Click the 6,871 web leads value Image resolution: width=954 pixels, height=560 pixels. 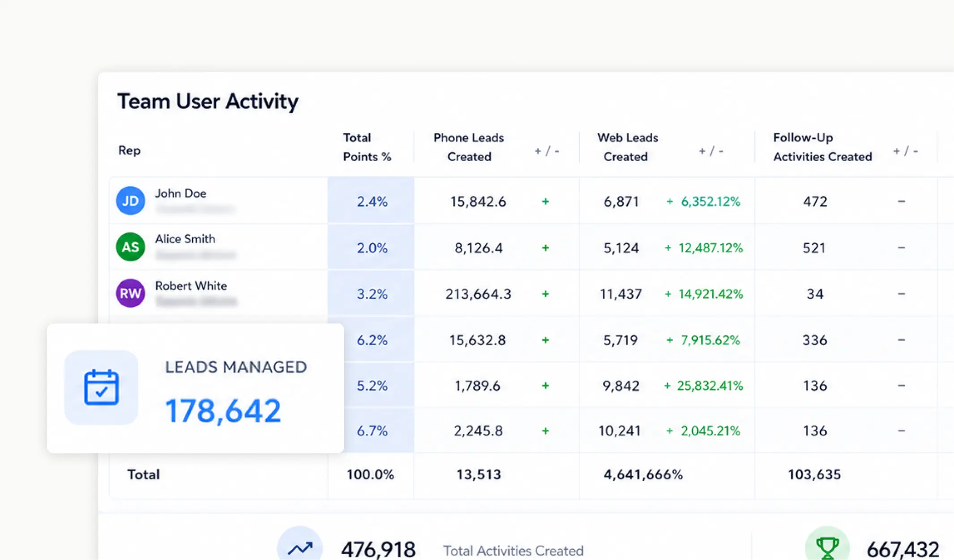621,201
